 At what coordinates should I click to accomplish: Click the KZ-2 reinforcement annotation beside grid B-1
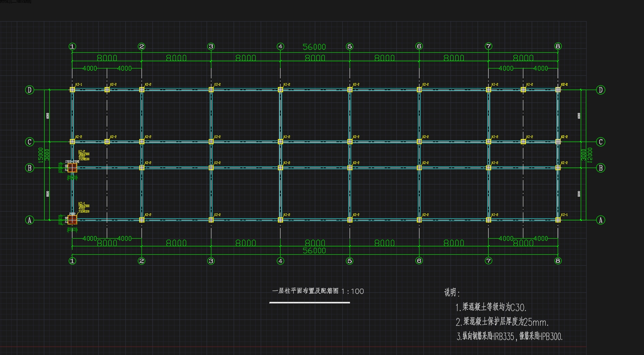84,155
